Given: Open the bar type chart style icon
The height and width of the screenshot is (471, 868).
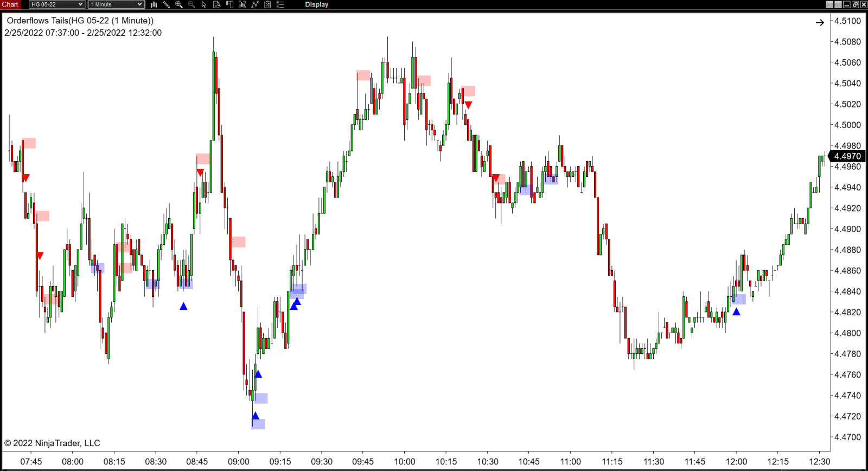Looking at the screenshot, I should (154, 4).
